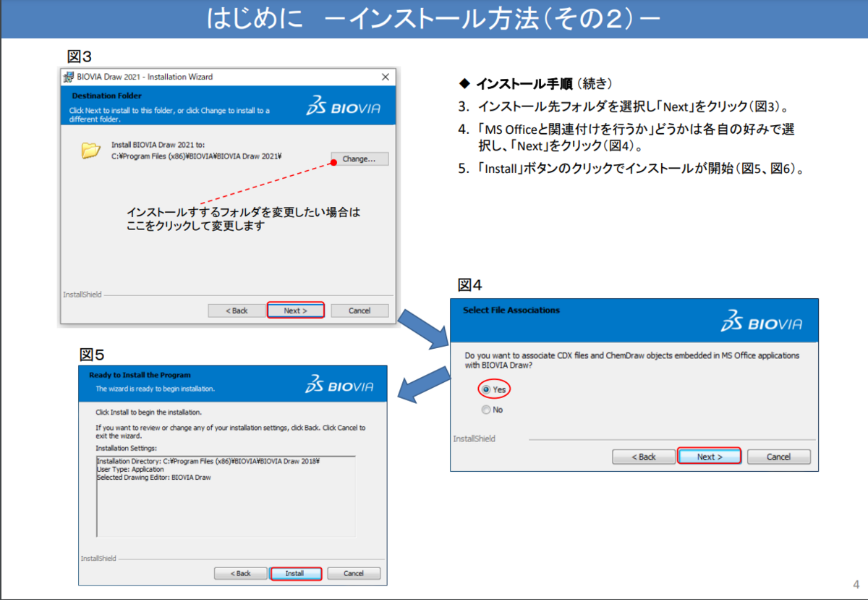The image size is (868, 600).
Task: Click Next in the Destination Folder dialog
Action: click(296, 310)
